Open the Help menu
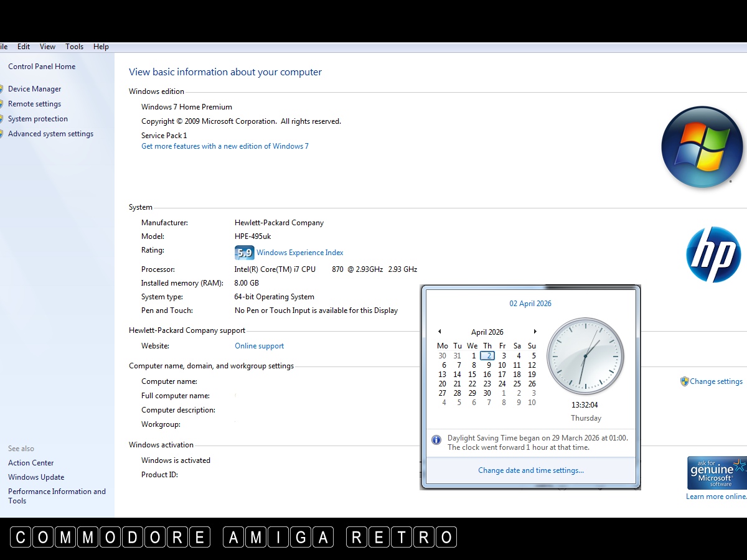 click(101, 47)
